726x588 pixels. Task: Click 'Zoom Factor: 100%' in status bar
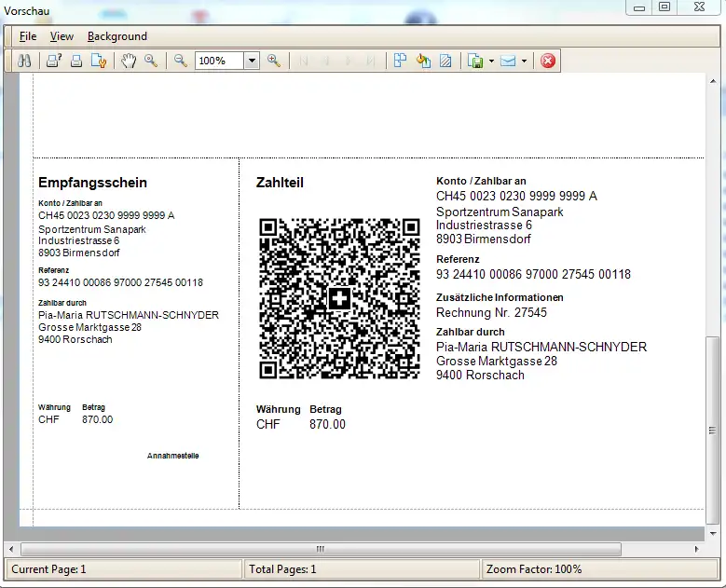coord(534,569)
